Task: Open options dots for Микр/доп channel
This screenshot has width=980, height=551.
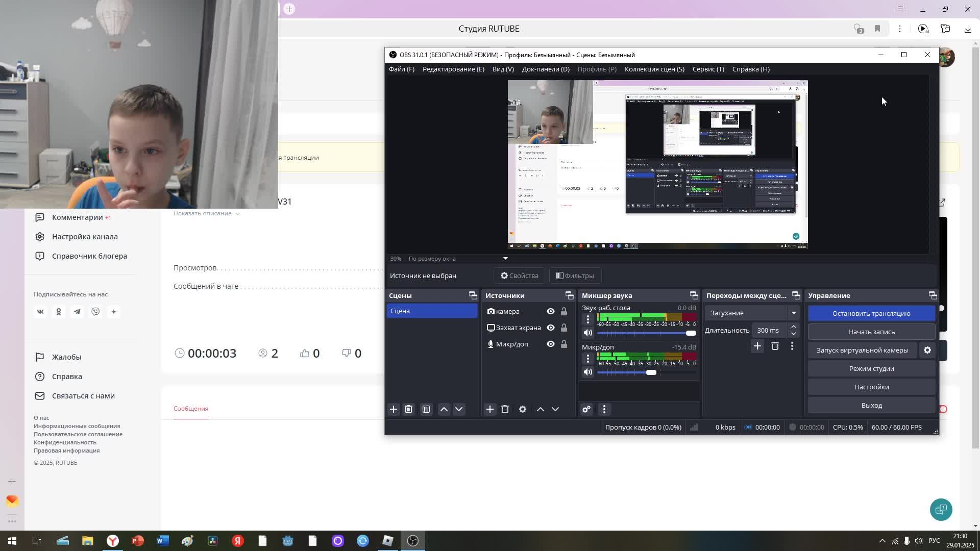Action: click(x=588, y=359)
